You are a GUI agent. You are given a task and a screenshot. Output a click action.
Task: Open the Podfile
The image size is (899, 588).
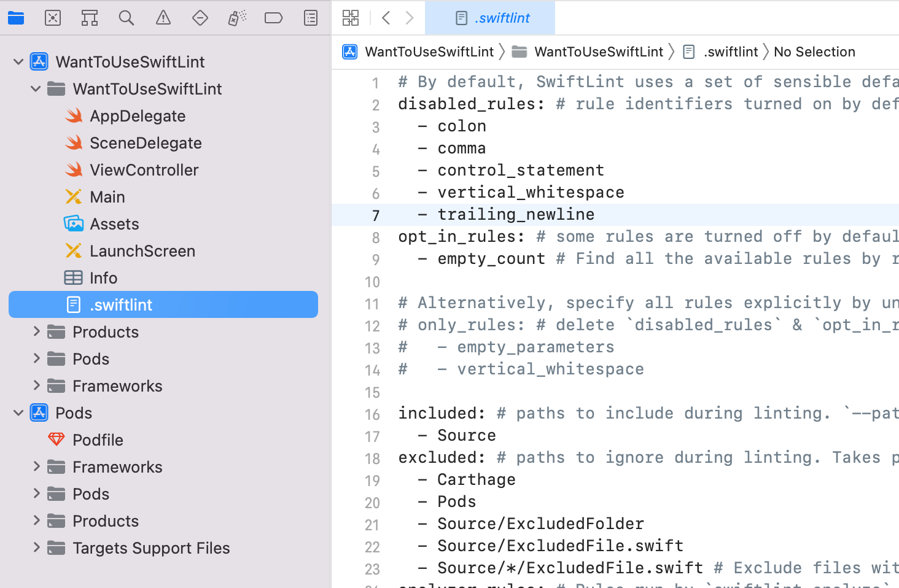click(163, 439)
